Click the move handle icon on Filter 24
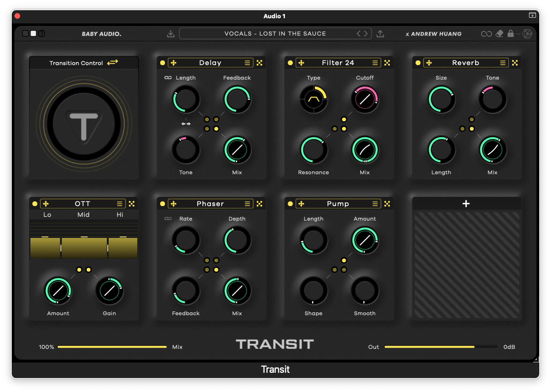Screen dimensions: 551x392 pyautogui.click(x=301, y=63)
